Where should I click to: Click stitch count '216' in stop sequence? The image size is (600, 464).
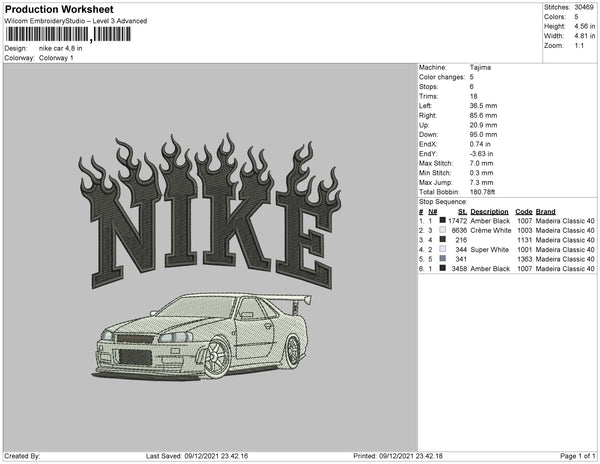point(461,240)
